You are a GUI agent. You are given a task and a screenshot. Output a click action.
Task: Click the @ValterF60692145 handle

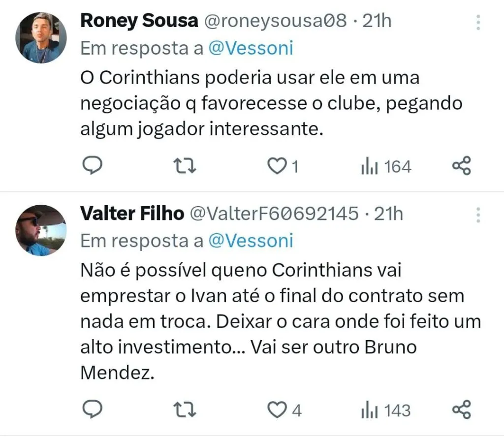(x=274, y=214)
